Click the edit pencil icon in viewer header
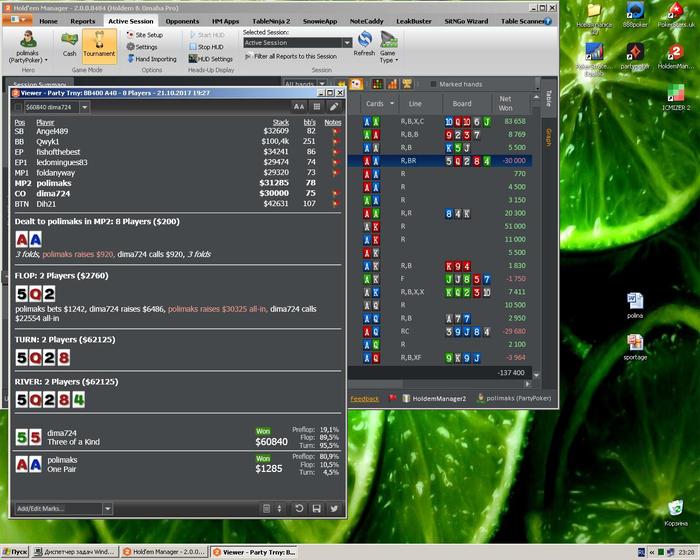Viewport: 700px width, 560px height. coord(334,106)
